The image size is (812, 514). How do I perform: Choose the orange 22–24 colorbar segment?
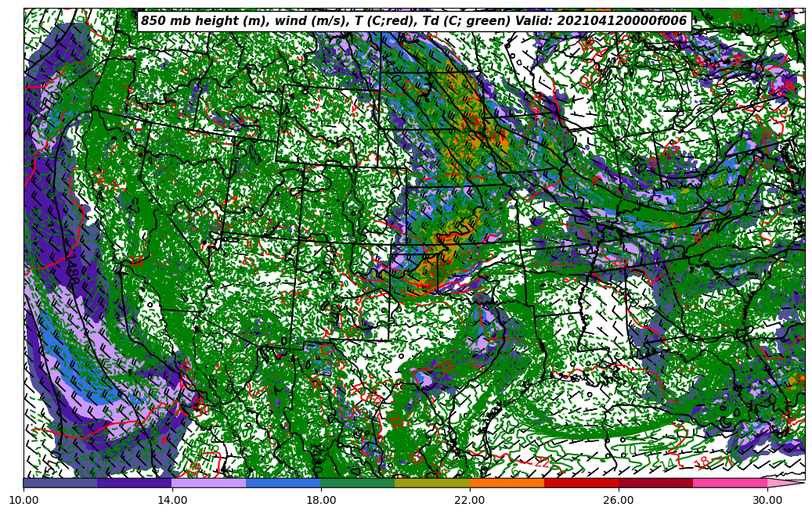tap(507, 483)
